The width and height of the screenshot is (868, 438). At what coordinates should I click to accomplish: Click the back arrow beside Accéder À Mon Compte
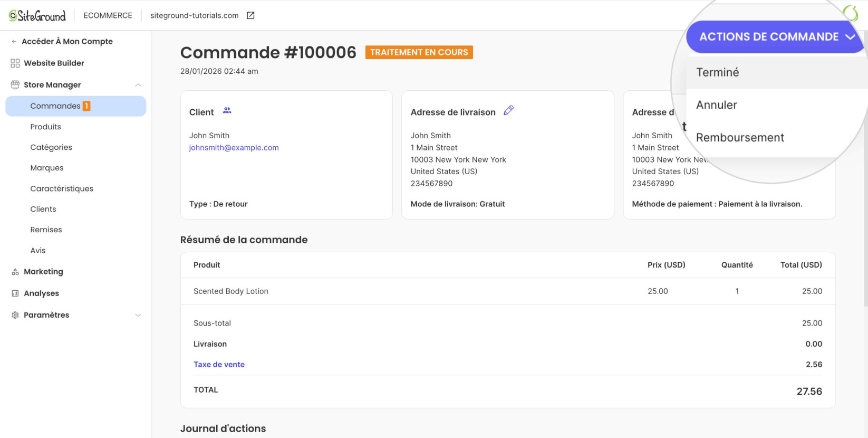tap(14, 41)
